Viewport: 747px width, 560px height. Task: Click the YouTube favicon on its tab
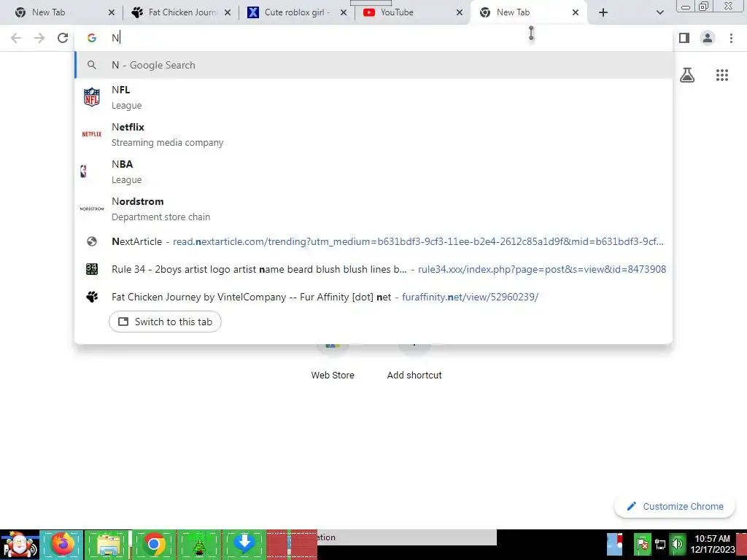[x=368, y=12]
